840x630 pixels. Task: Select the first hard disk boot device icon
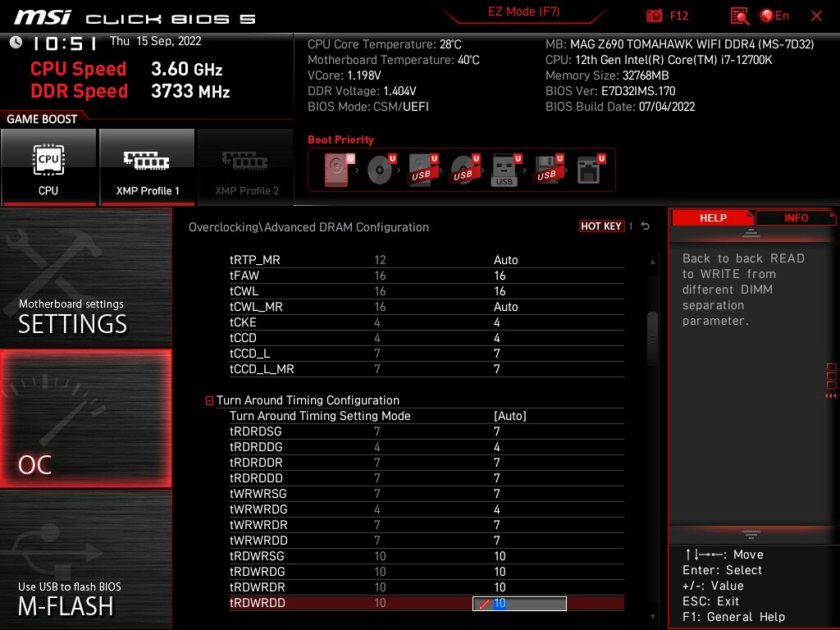coord(339,170)
